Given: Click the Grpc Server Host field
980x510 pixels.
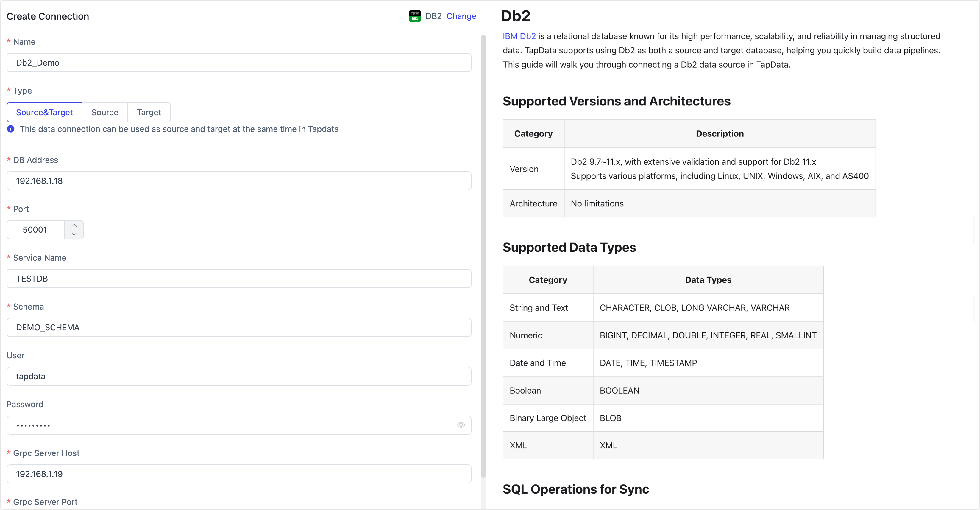Looking at the screenshot, I should click(x=239, y=474).
